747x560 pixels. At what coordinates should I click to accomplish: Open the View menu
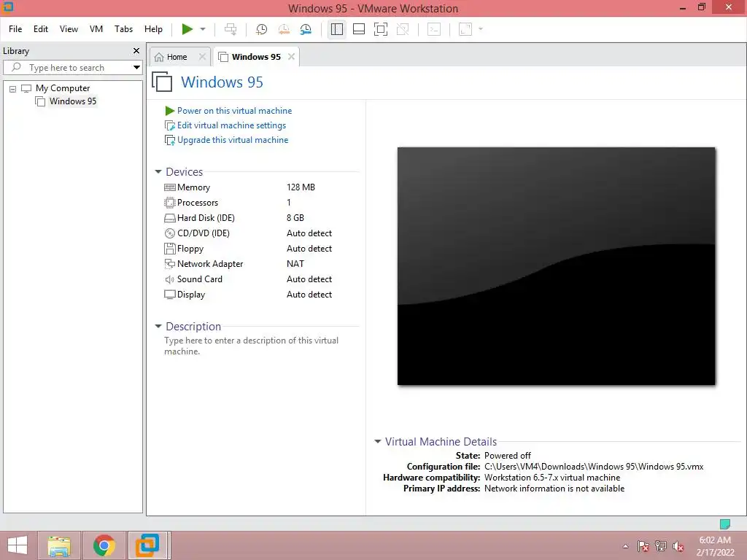pyautogui.click(x=69, y=29)
